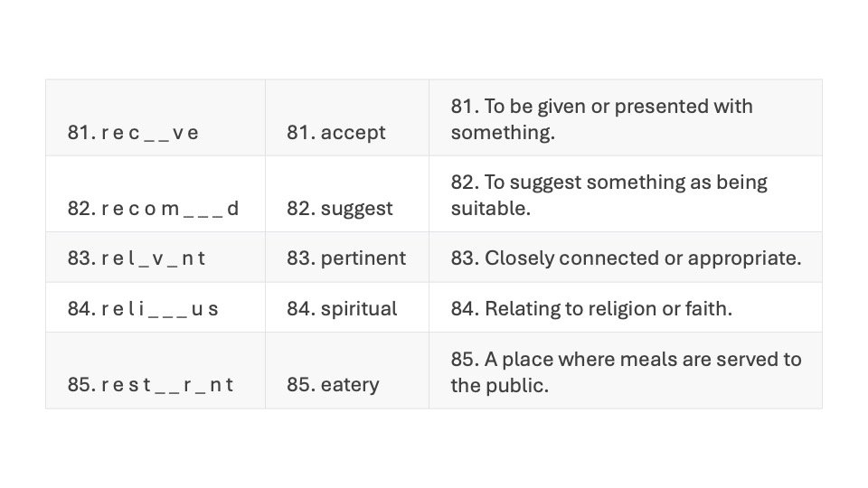Click the word 'something.' in definition 81

click(x=503, y=133)
